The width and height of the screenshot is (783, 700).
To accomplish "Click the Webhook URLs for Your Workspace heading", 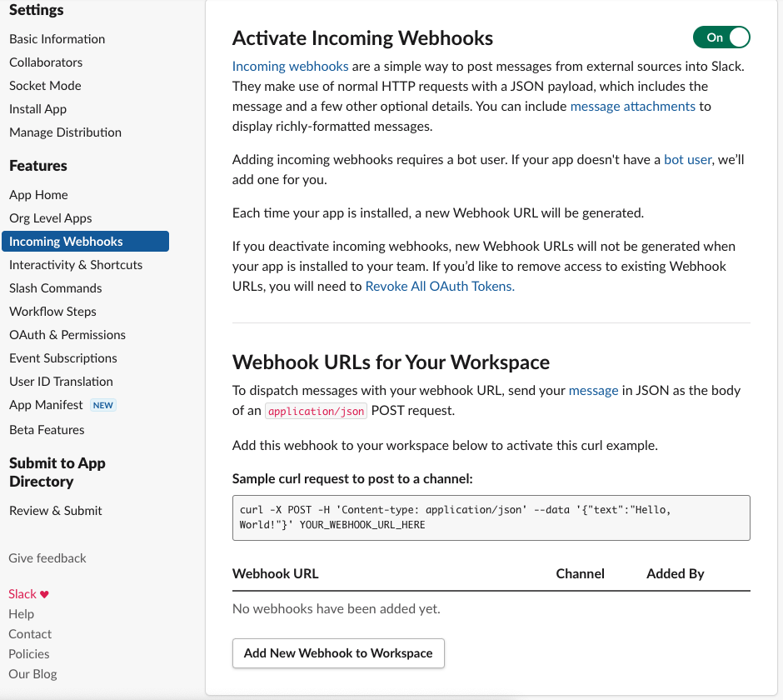I will [x=391, y=362].
